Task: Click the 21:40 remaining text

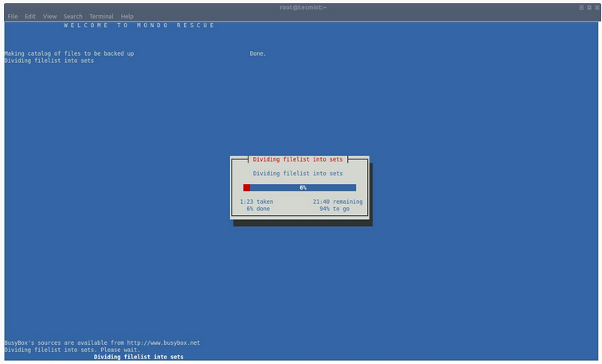Action: coord(338,202)
